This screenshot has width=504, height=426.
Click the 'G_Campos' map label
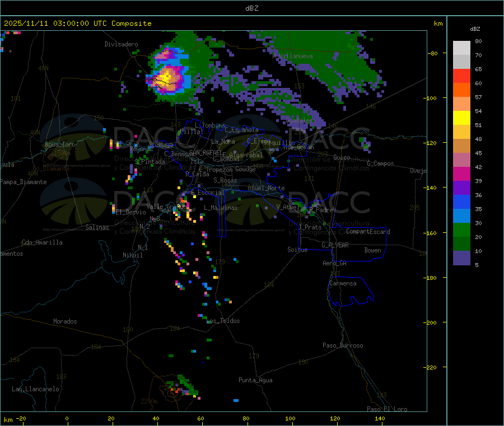tap(381, 163)
